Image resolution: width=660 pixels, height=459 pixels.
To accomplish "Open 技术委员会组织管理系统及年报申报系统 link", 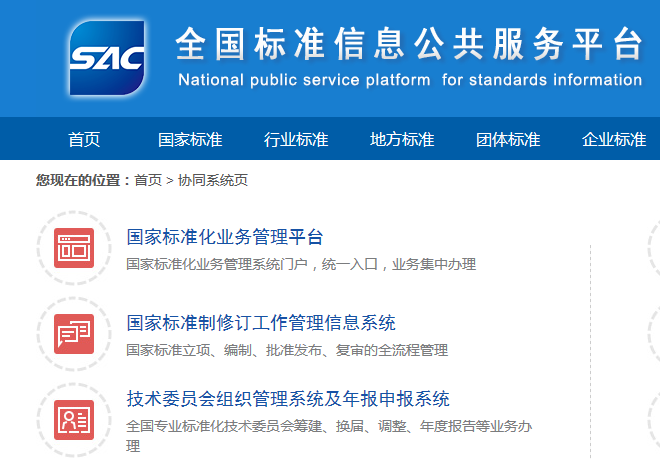I will (x=288, y=399).
